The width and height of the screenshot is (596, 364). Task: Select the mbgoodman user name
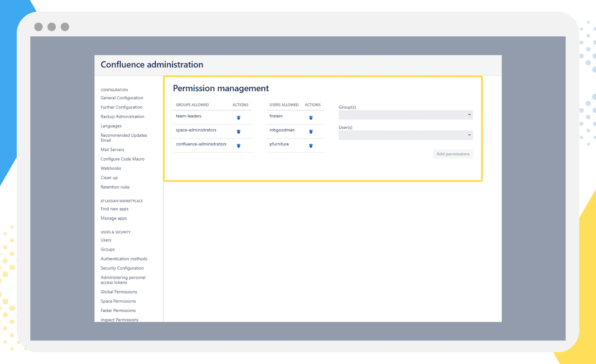click(282, 130)
